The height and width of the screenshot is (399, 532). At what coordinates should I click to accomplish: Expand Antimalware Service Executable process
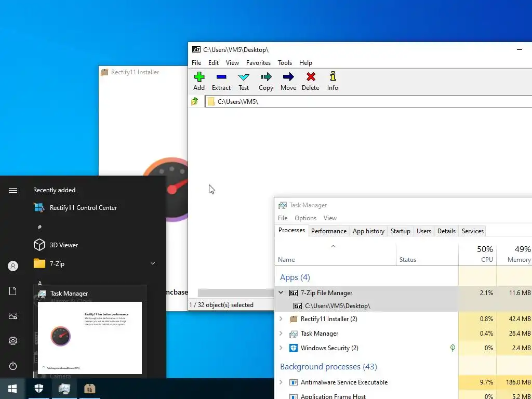281,382
